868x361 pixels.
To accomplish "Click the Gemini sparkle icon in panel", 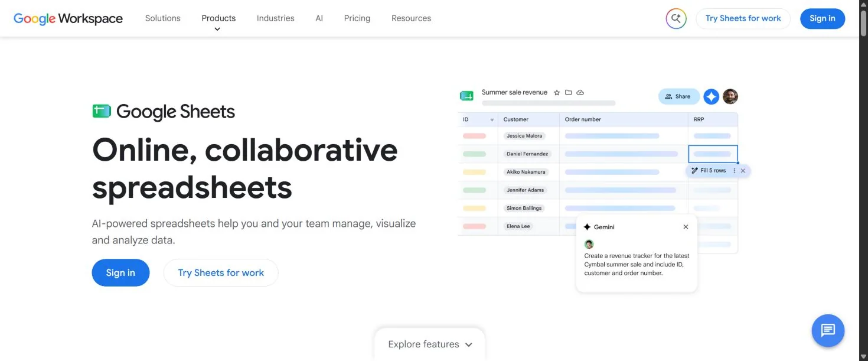I will click(587, 227).
